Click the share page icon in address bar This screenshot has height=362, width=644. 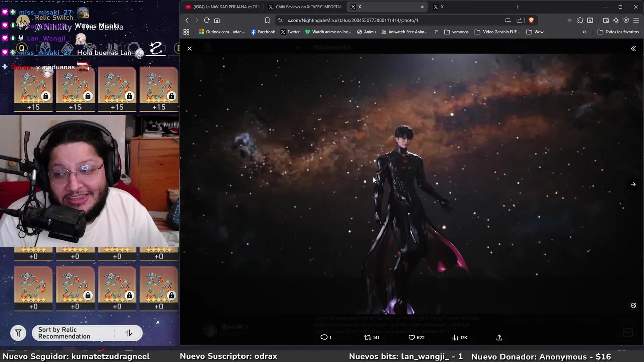pos(519,20)
